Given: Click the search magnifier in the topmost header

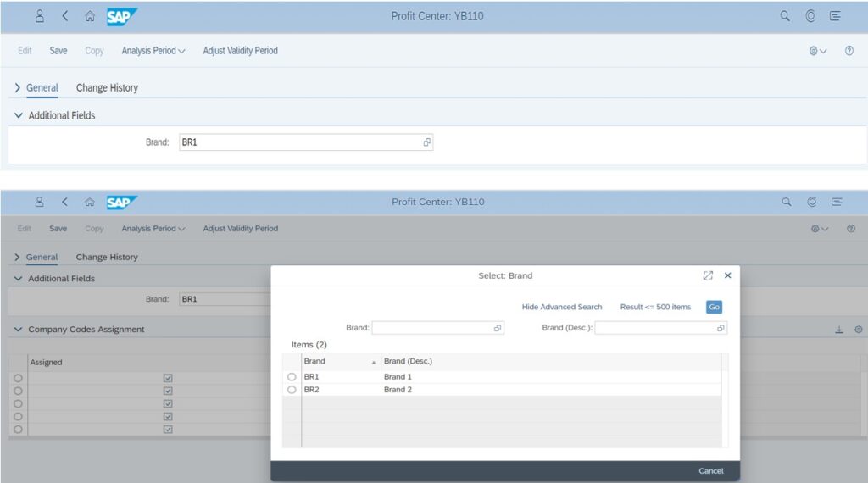Looking at the screenshot, I should pyautogui.click(x=785, y=15).
